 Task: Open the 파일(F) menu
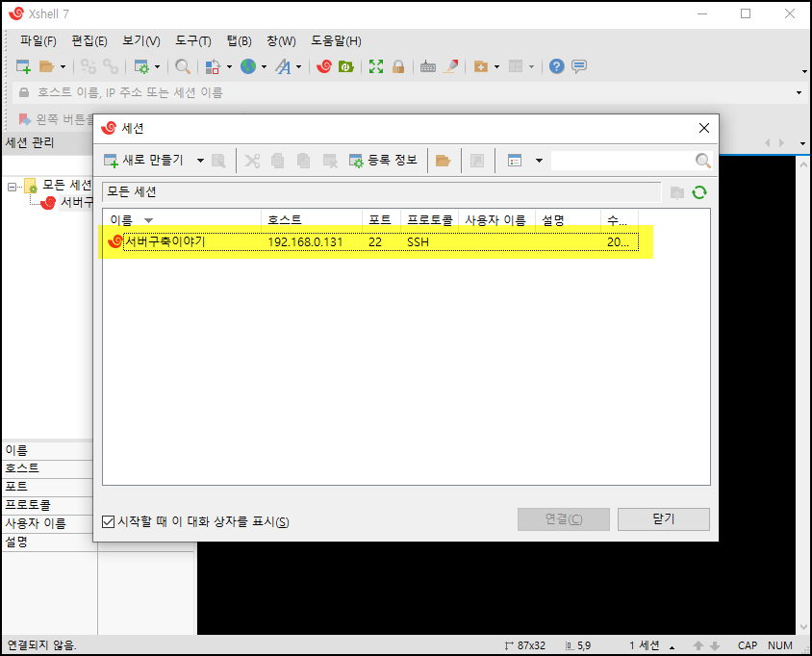click(x=38, y=41)
